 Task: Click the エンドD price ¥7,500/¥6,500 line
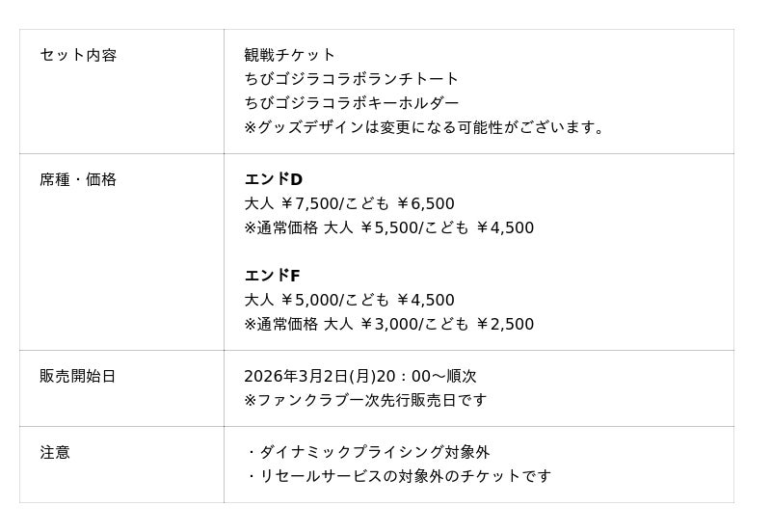click(x=349, y=203)
